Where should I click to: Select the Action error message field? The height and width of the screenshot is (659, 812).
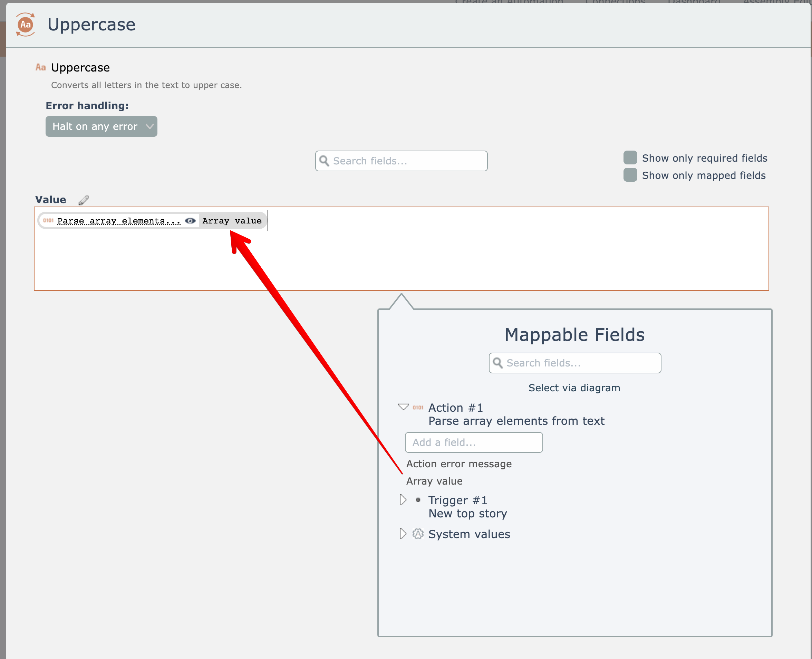(459, 464)
